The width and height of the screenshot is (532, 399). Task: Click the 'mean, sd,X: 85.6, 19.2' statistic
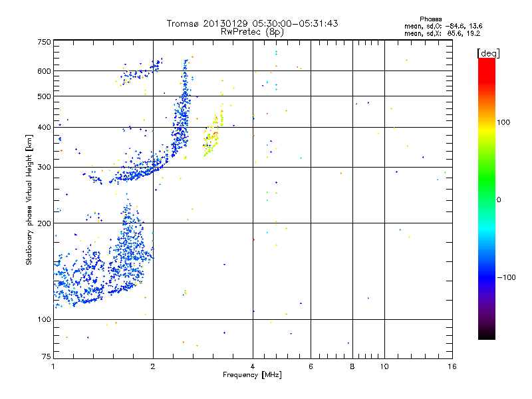tap(442, 34)
